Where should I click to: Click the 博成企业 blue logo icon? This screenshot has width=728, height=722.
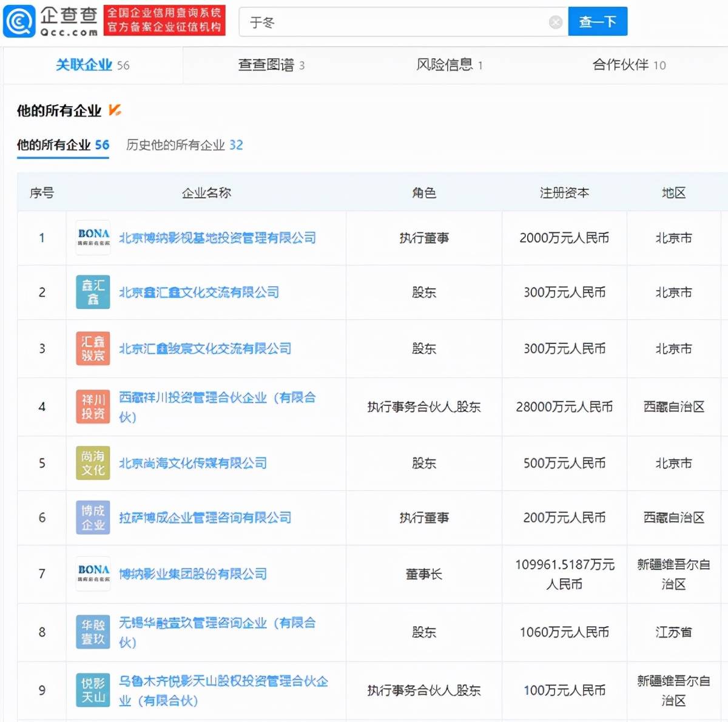pyautogui.click(x=92, y=518)
